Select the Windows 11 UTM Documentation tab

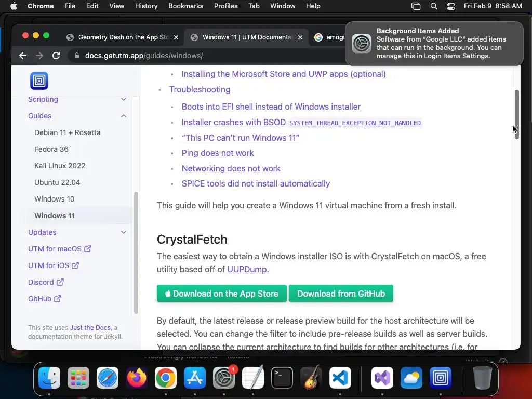click(x=246, y=37)
